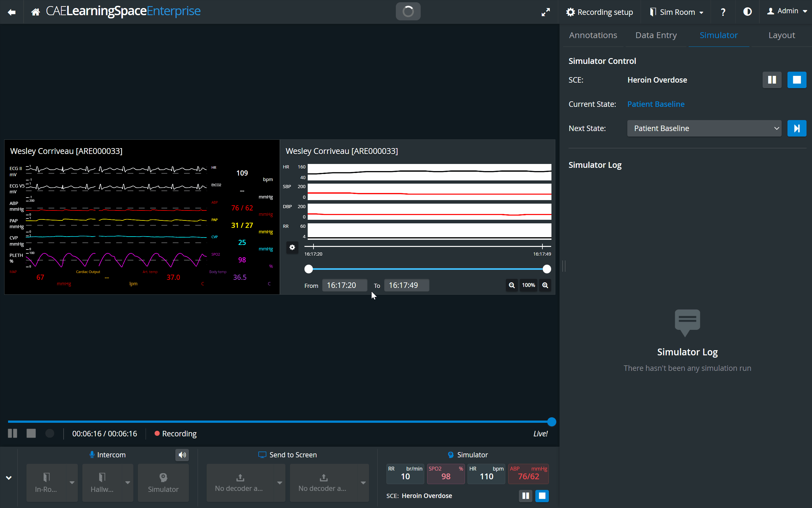This screenshot has width=812, height=508.
Task: Open the help question mark icon
Action: tap(723, 12)
